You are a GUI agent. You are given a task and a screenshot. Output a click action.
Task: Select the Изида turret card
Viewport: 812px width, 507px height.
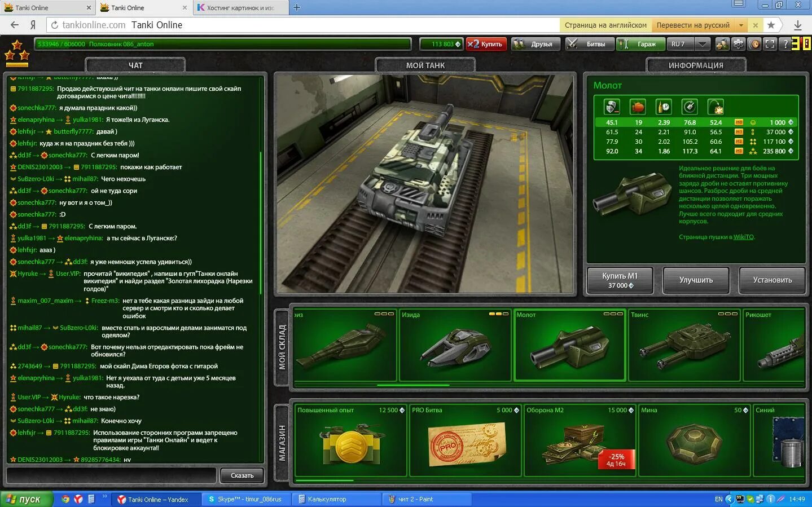[x=454, y=345]
